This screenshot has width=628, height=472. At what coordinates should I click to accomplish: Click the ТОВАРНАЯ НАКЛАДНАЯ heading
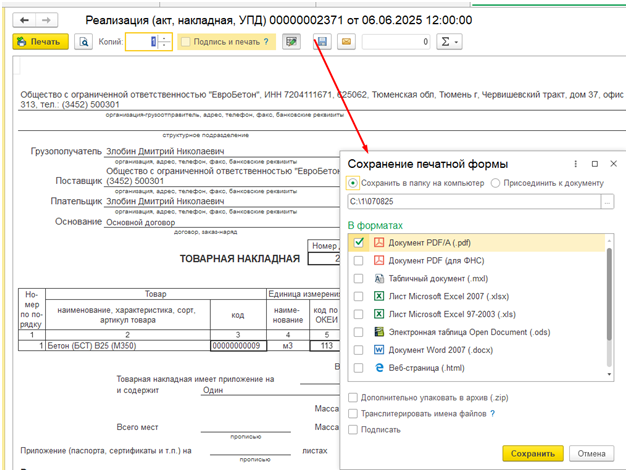click(240, 259)
